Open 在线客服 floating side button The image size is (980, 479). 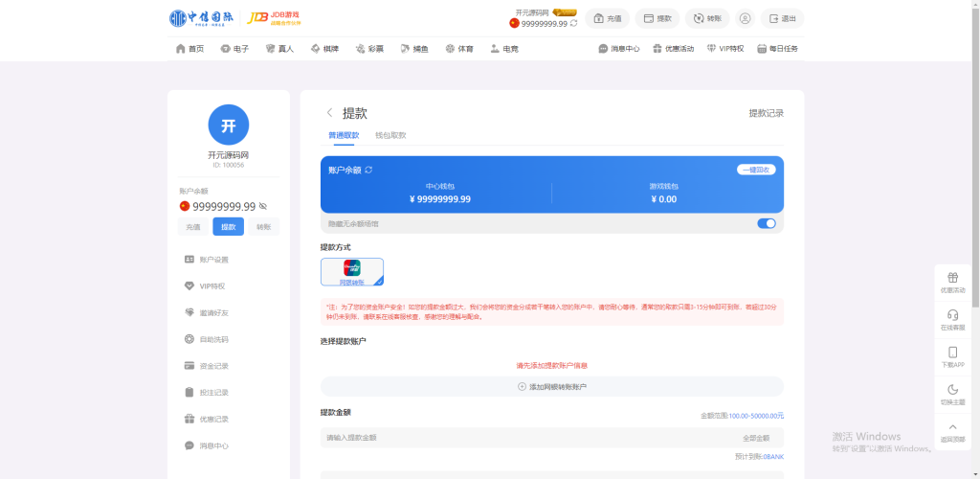(952, 320)
